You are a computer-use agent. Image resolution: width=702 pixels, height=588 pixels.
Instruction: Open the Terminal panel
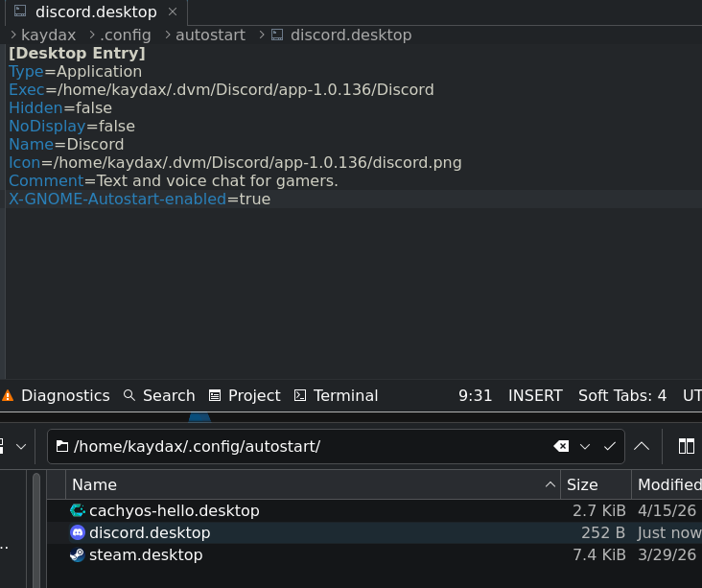pos(336,395)
